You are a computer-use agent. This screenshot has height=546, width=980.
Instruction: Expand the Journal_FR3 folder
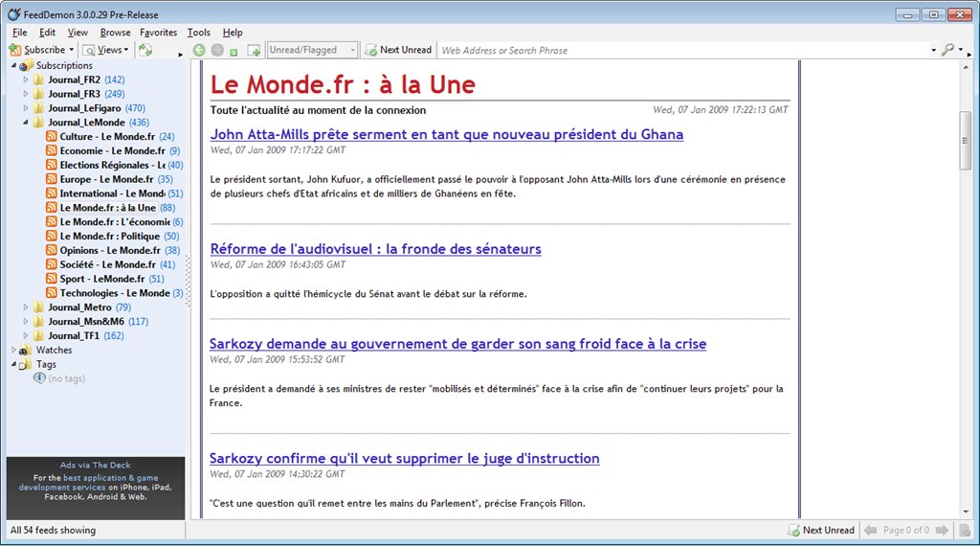26,94
